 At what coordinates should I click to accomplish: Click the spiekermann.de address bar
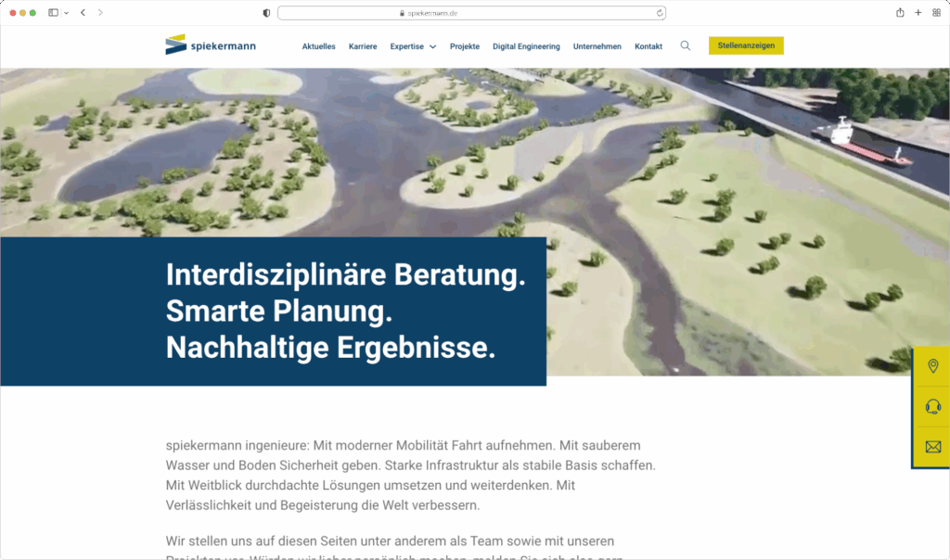[x=471, y=13]
